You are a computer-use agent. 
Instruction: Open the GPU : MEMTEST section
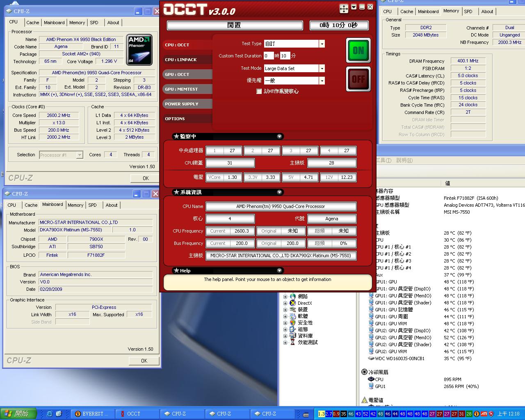point(187,89)
